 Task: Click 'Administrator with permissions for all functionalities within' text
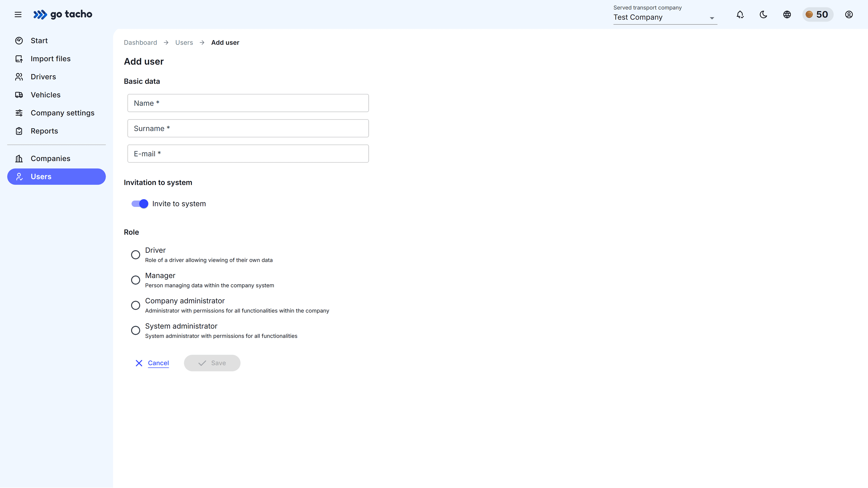237,311
